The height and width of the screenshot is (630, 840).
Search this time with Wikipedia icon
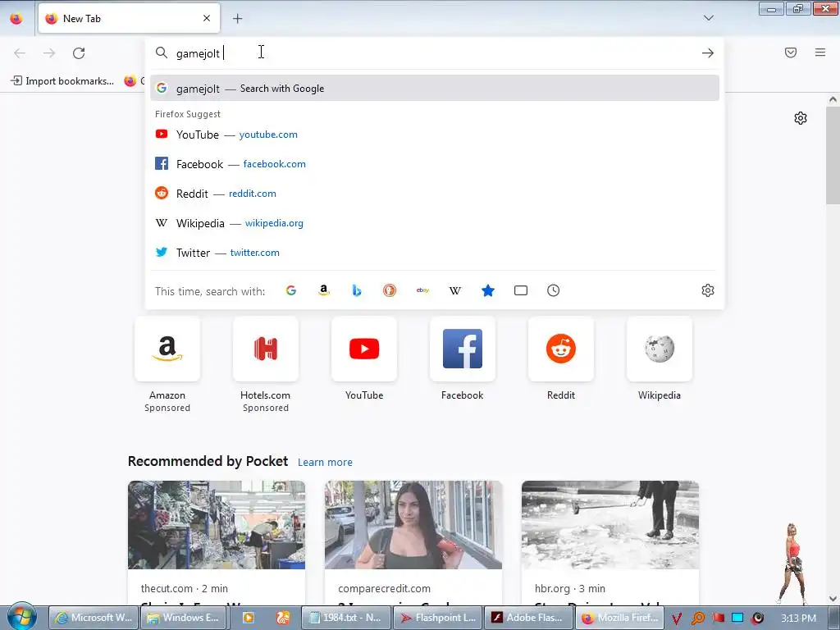pyautogui.click(x=455, y=290)
